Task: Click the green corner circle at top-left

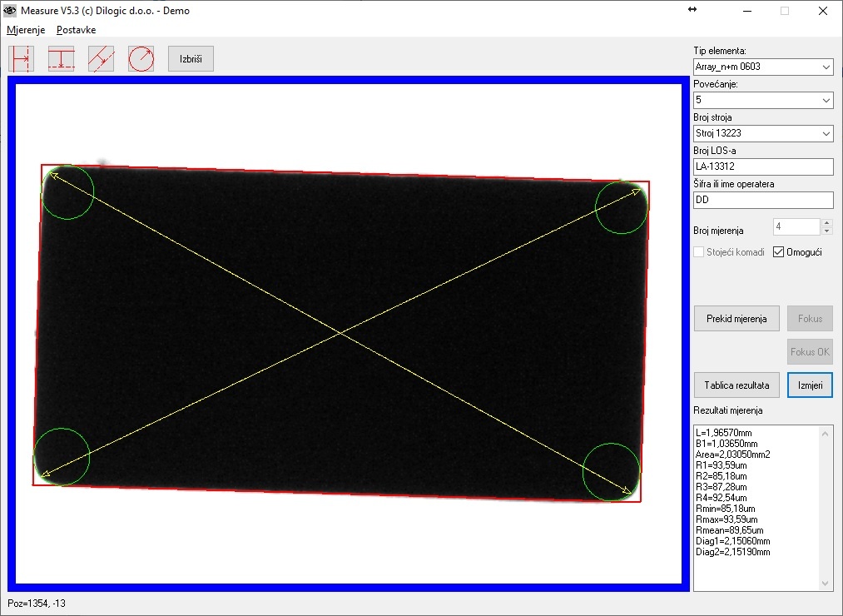Action: point(67,192)
